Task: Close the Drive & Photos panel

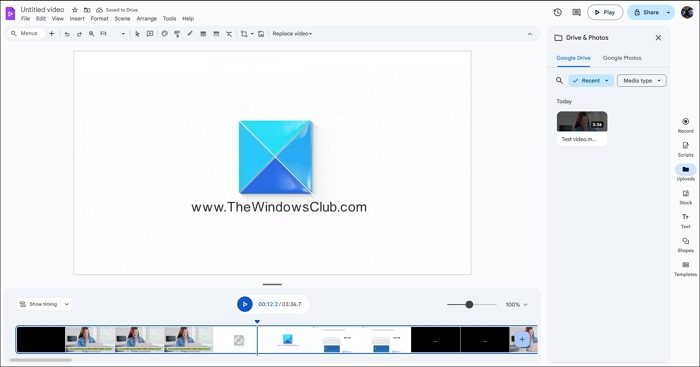Action: click(658, 38)
